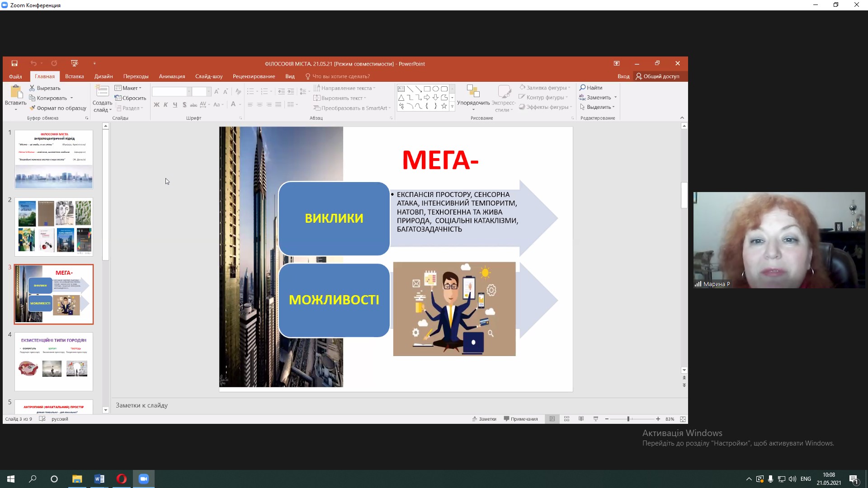The width and height of the screenshot is (868, 488).
Task: Click the Paste (Вставить) icon
Action: point(16,92)
